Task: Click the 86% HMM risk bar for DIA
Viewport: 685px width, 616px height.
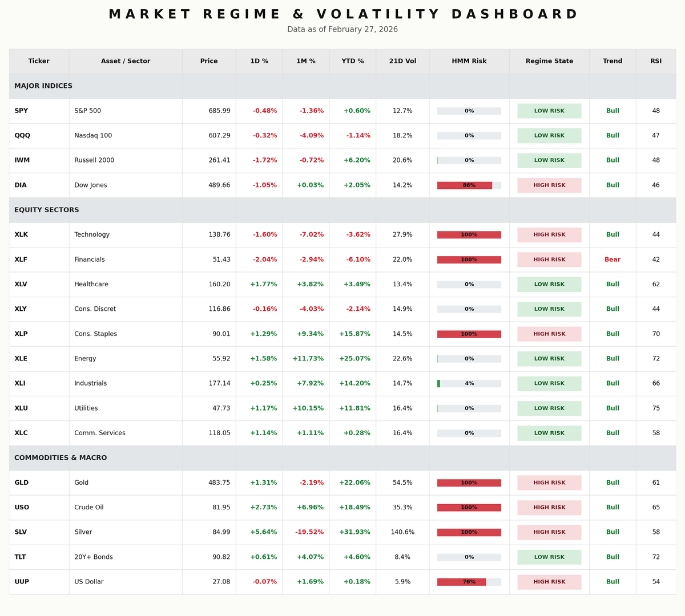Action: [x=469, y=185]
